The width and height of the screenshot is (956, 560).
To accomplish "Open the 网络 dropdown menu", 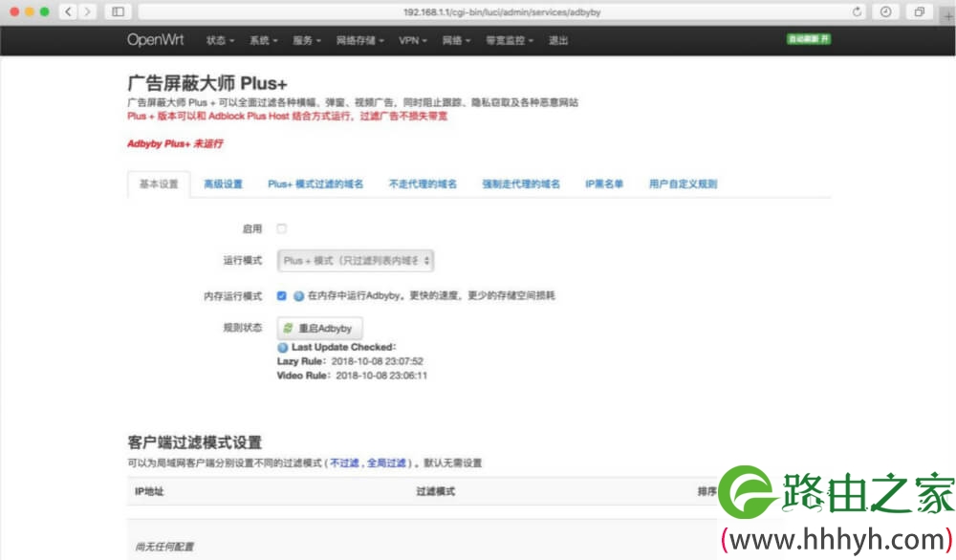I will [x=456, y=40].
